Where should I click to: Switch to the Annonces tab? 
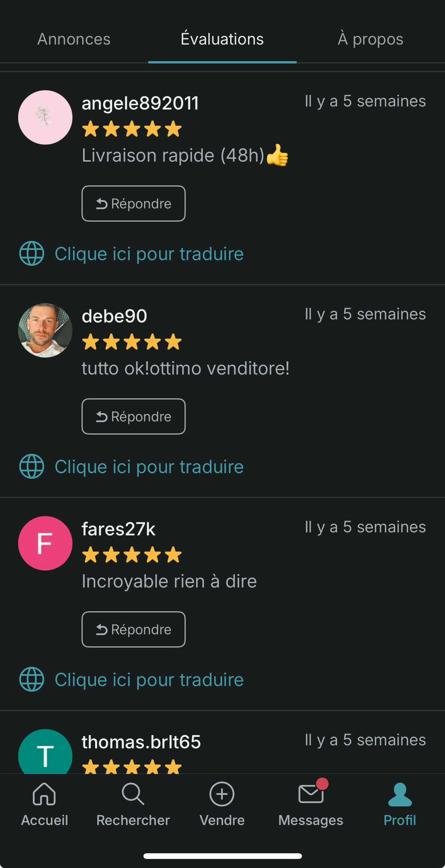pyautogui.click(x=74, y=39)
